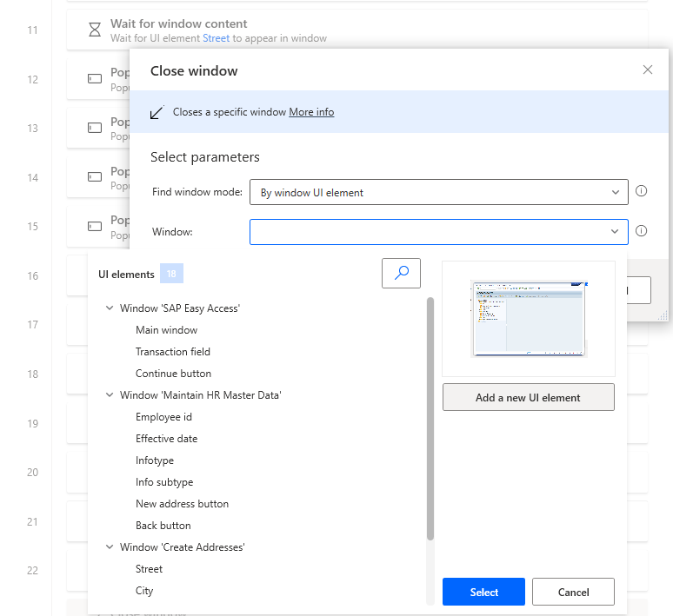Screen dimensions: 673x616
Task: Open the Window dropdown field
Action: pos(438,232)
